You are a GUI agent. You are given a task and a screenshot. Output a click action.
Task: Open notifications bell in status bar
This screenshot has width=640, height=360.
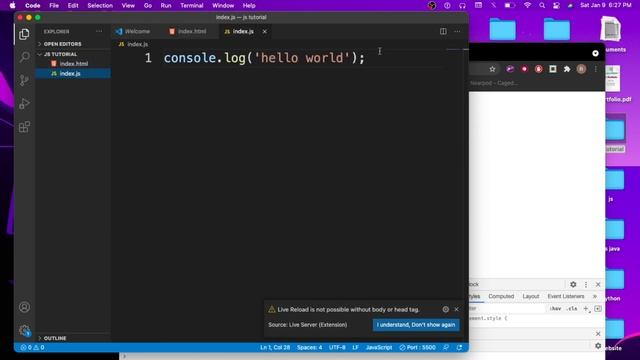[459, 347]
